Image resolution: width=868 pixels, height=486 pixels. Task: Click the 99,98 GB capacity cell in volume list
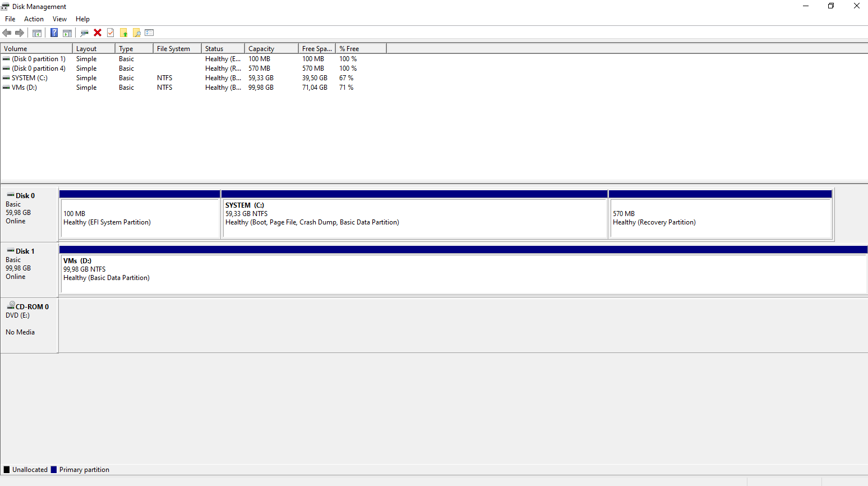tap(261, 88)
